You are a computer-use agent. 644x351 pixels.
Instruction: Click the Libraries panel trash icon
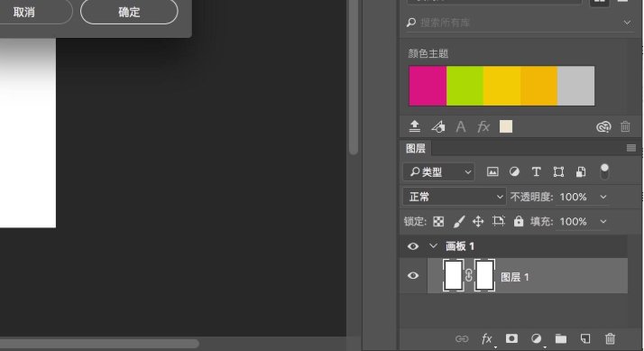625,126
